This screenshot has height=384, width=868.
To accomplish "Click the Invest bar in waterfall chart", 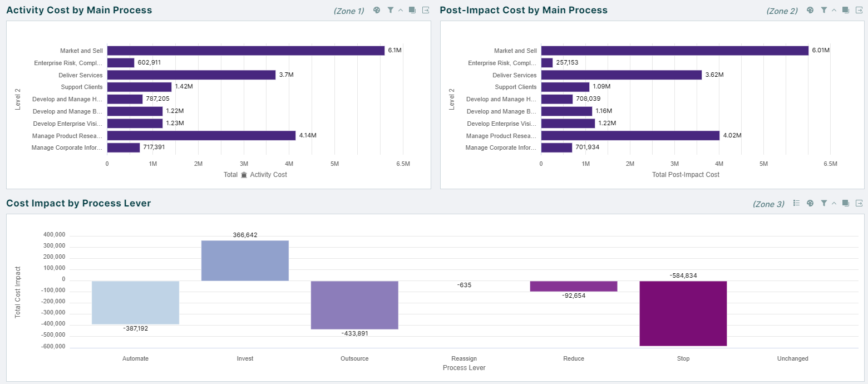I will click(245, 260).
